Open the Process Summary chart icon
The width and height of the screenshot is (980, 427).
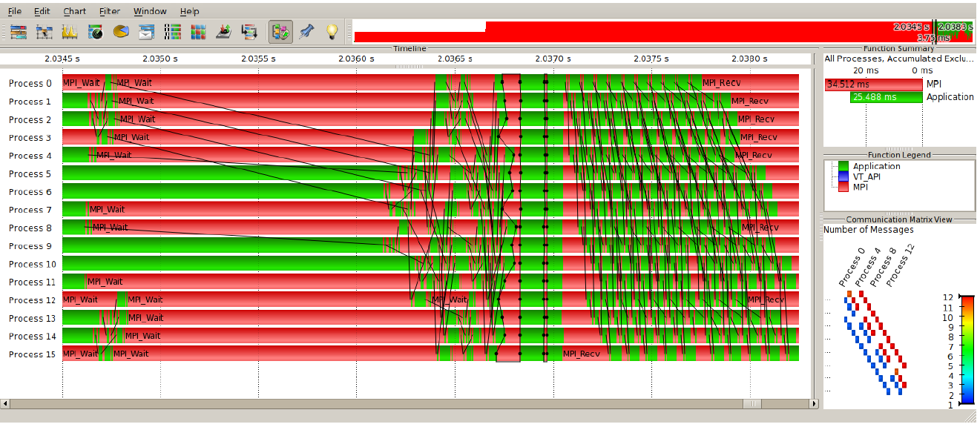[x=172, y=32]
